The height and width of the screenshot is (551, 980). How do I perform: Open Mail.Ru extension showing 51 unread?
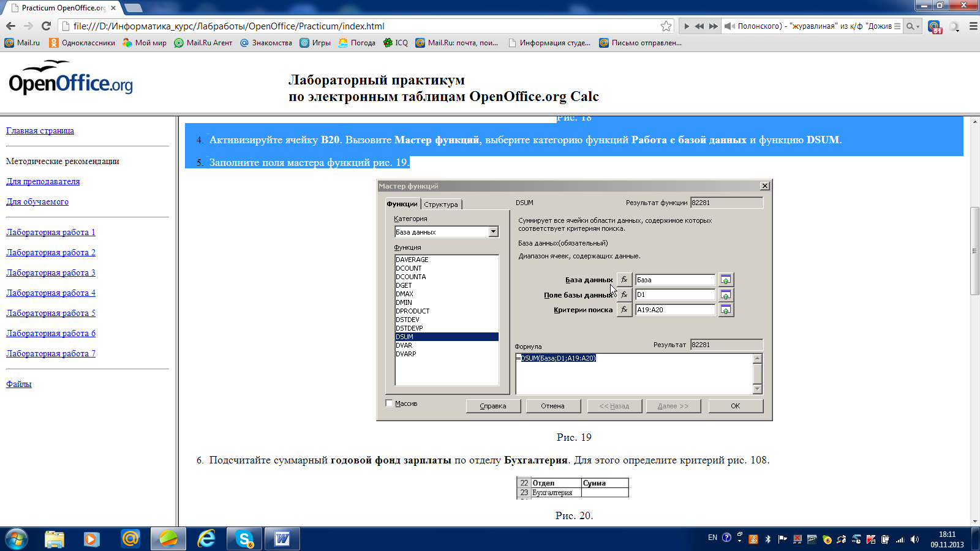tap(935, 26)
